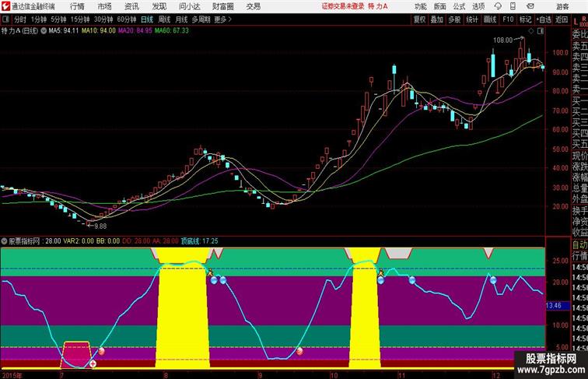This screenshot has width=588, height=379.
Task: Click the 9.88 low price annotation
Action: coord(100,226)
